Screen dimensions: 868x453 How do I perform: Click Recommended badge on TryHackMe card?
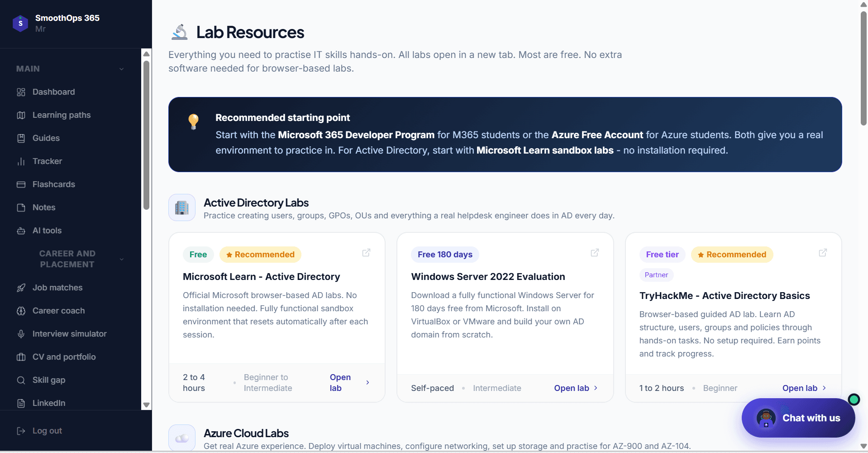732,255
